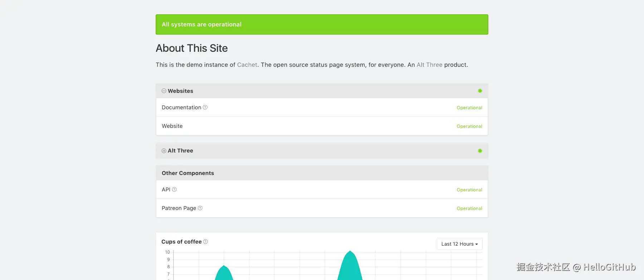Click the tallest teal peak in coffee chart

click(350, 266)
